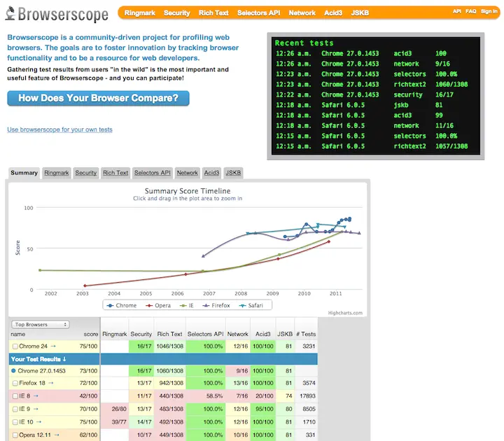Open JSKB in orange navigation bar
This screenshot has height=441, width=504.
[360, 13]
